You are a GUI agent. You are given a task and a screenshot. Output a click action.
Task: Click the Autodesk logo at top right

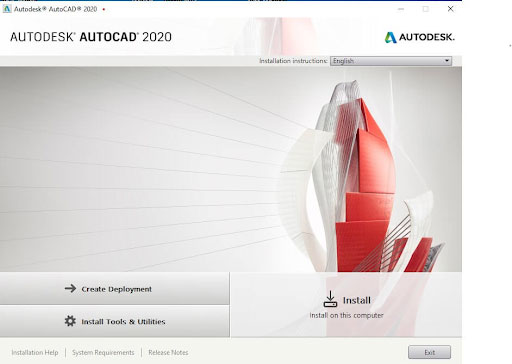[419, 37]
